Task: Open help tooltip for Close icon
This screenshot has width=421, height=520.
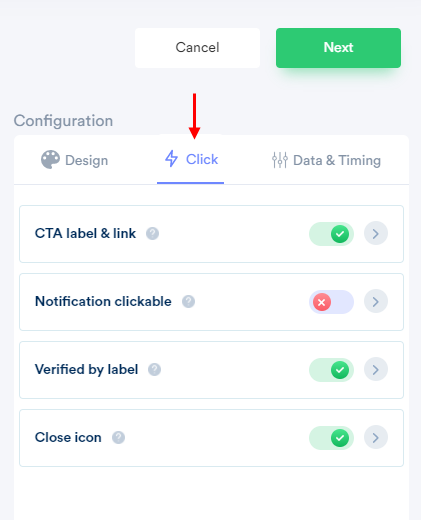Action: coord(118,437)
